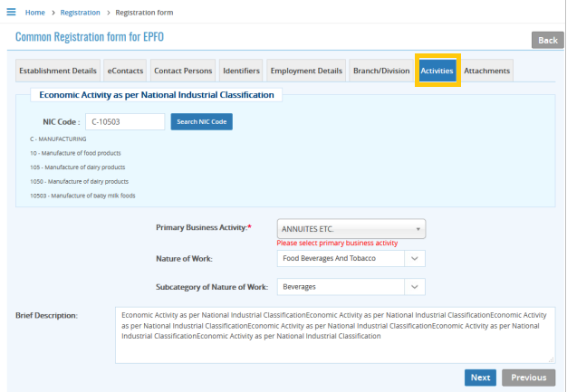Image resolution: width=567 pixels, height=392 pixels.
Task: Go to Branch/Division tab
Action: (380, 71)
